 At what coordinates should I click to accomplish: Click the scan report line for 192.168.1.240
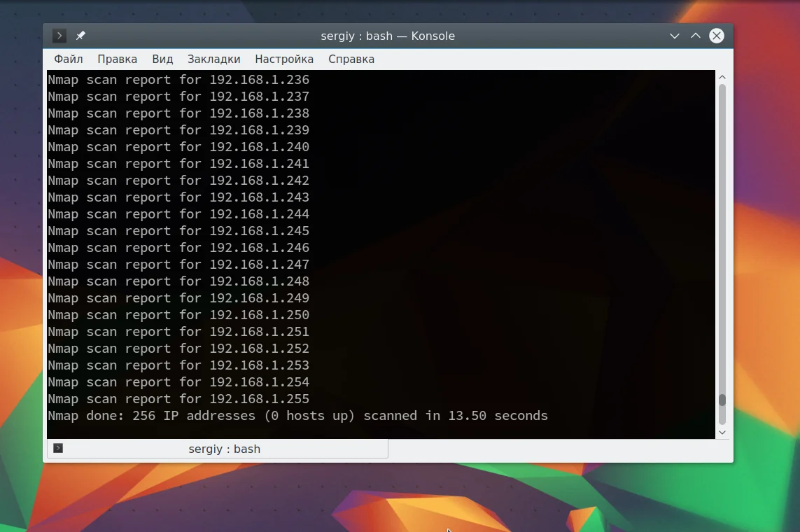[x=178, y=147]
